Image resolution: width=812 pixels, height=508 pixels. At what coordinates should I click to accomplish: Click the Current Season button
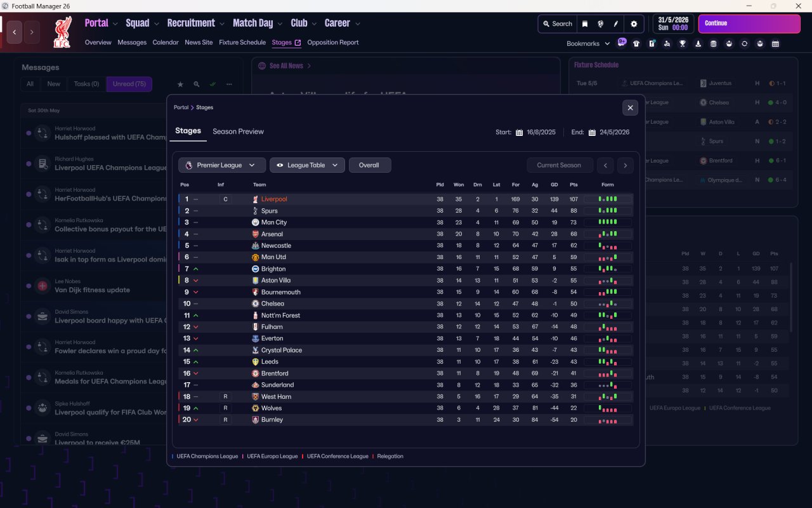click(x=560, y=165)
